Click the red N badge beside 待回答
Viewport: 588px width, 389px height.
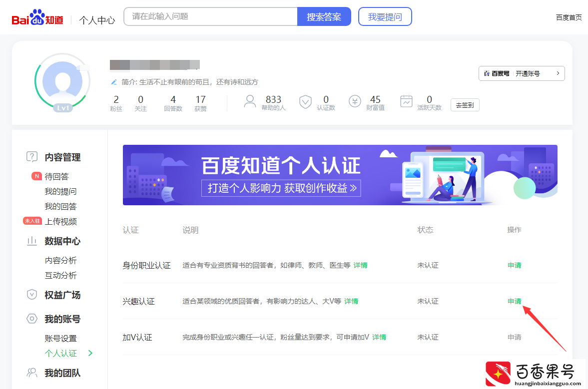pyautogui.click(x=36, y=176)
